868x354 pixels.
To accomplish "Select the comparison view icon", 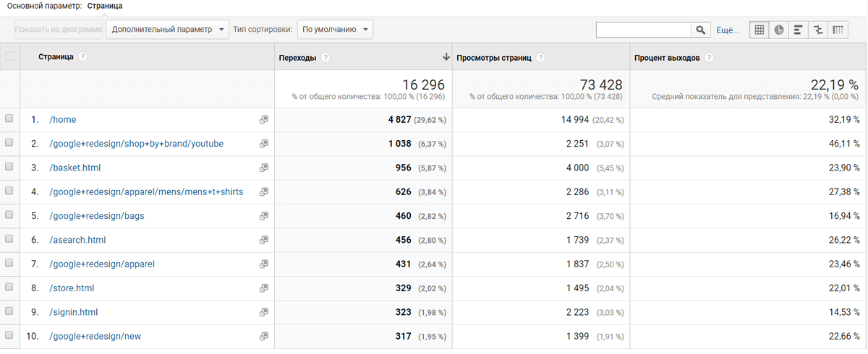I will [818, 30].
